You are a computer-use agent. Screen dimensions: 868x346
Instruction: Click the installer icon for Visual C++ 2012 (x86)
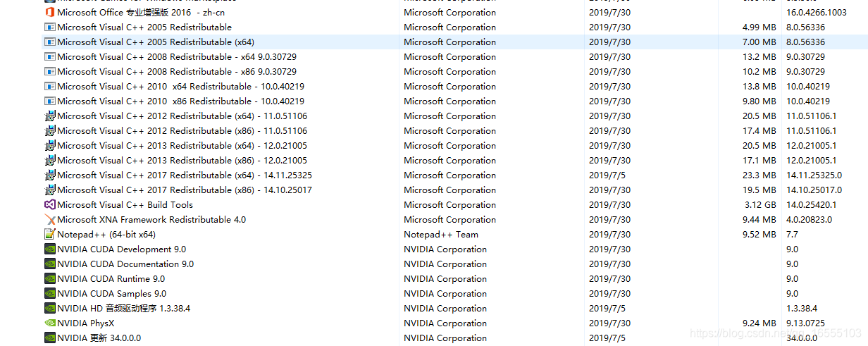50,131
